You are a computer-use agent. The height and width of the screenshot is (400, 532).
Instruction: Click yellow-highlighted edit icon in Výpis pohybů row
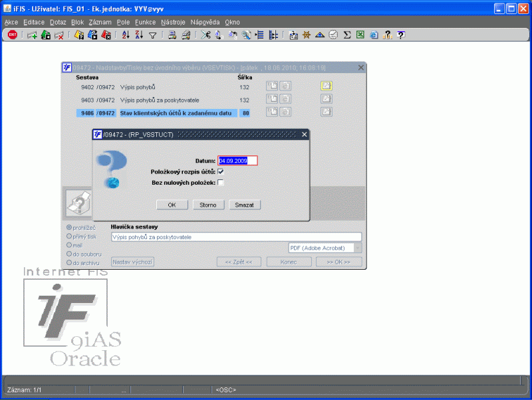[327, 86]
